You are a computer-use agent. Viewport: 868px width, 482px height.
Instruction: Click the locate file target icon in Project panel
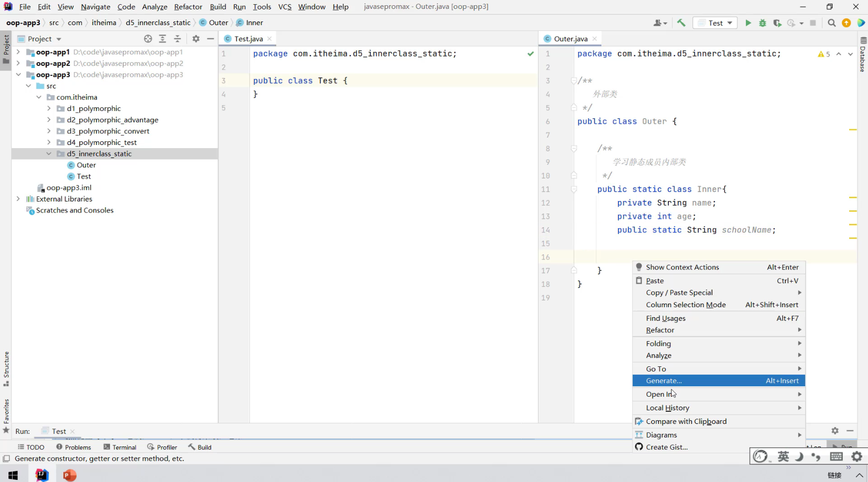(x=148, y=39)
